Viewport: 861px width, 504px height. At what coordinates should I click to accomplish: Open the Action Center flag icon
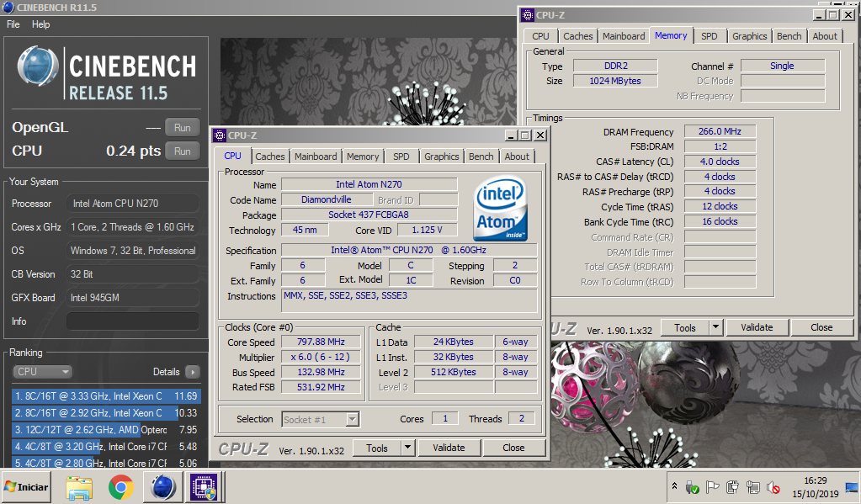point(712,487)
